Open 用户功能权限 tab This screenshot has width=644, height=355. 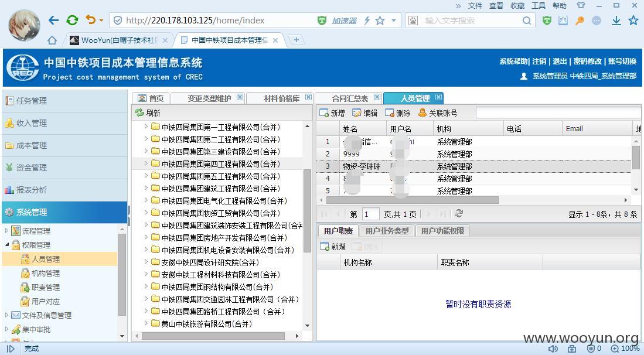[x=442, y=231]
